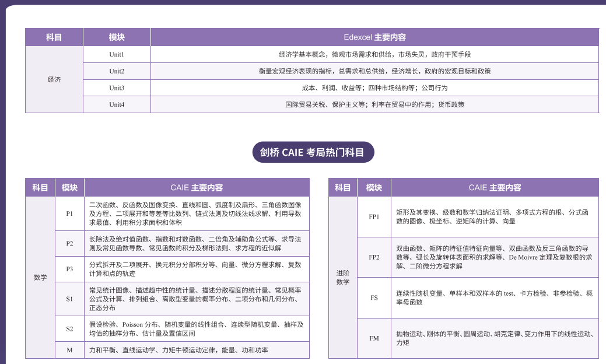Screen dimensions: 606x364
Task: Click 模块 header in the 数学 table
Action: coord(69,187)
